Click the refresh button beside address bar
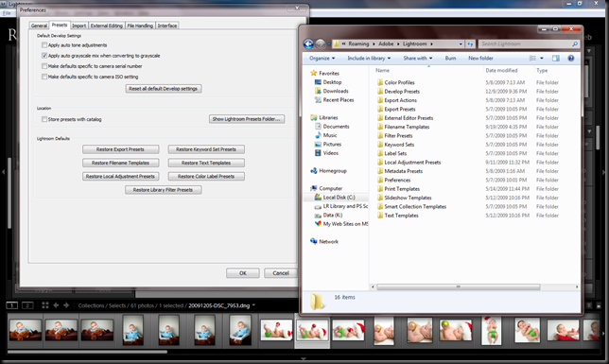Viewport: 609px width, 364px height. tap(470, 43)
